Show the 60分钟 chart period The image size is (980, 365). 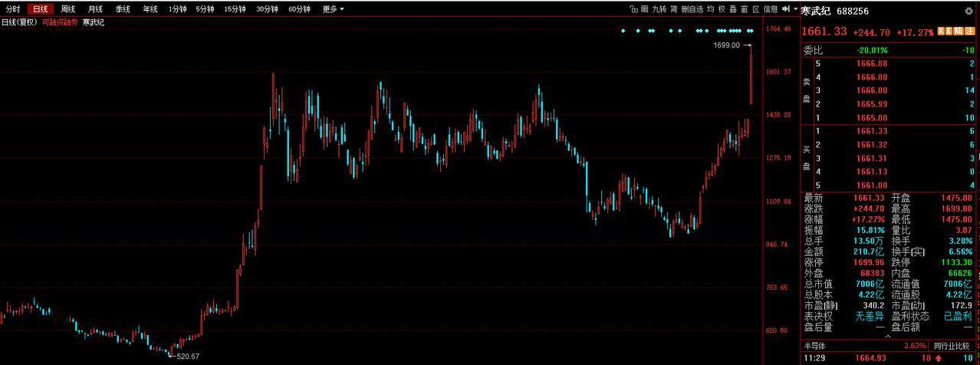(299, 9)
